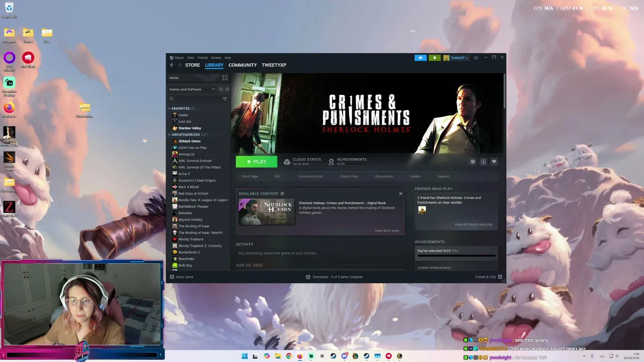
Task: Switch to the Community tab
Action: point(243,65)
